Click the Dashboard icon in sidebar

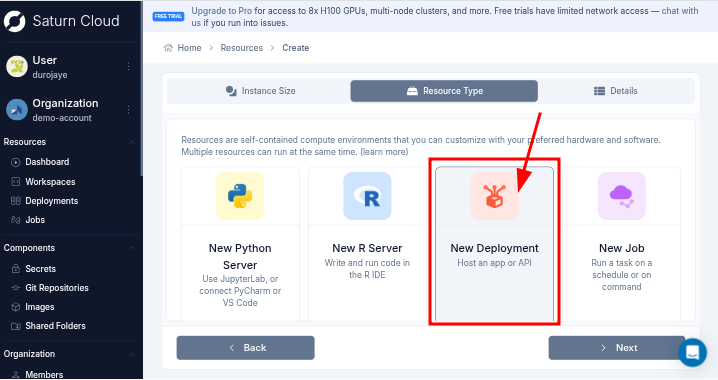(16, 162)
